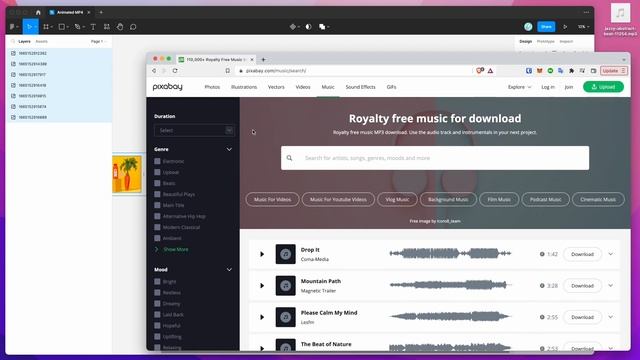Go to Figma home icon

click(38, 12)
